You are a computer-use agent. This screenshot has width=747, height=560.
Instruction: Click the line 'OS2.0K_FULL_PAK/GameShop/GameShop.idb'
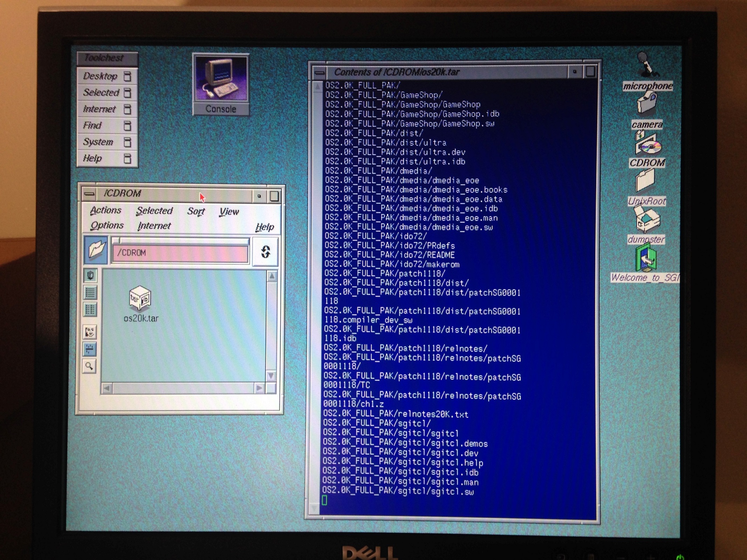coord(412,114)
